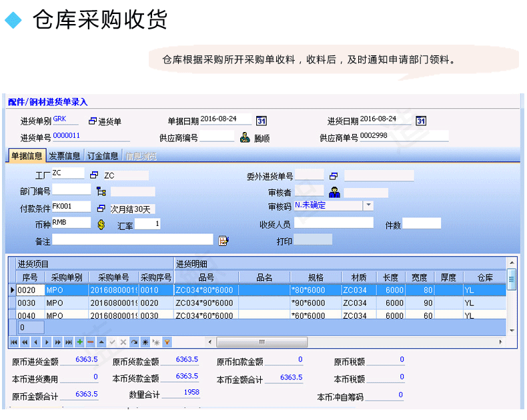Click the horizontal scrollbar left arrow
Viewport: 527px width, 420px height.
click(210, 342)
